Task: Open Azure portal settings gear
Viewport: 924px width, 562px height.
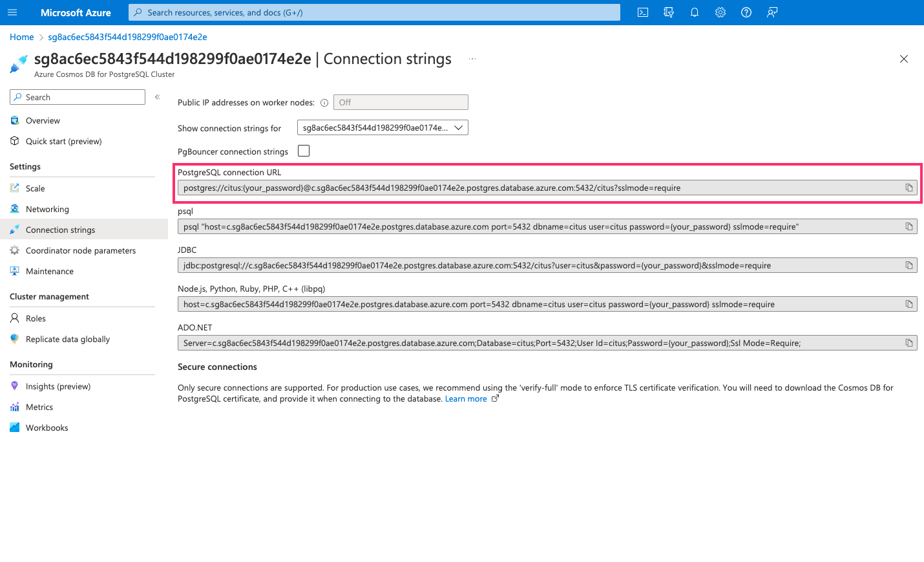Action: pos(720,12)
